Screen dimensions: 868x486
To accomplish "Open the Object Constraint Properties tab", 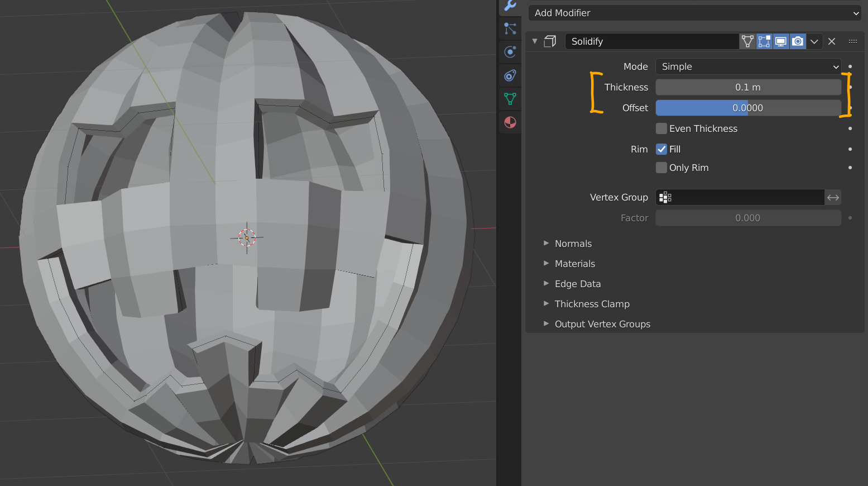I will 510,75.
